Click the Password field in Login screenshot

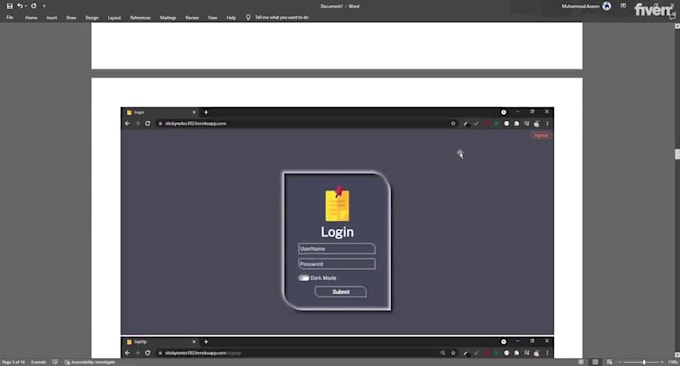(x=337, y=264)
